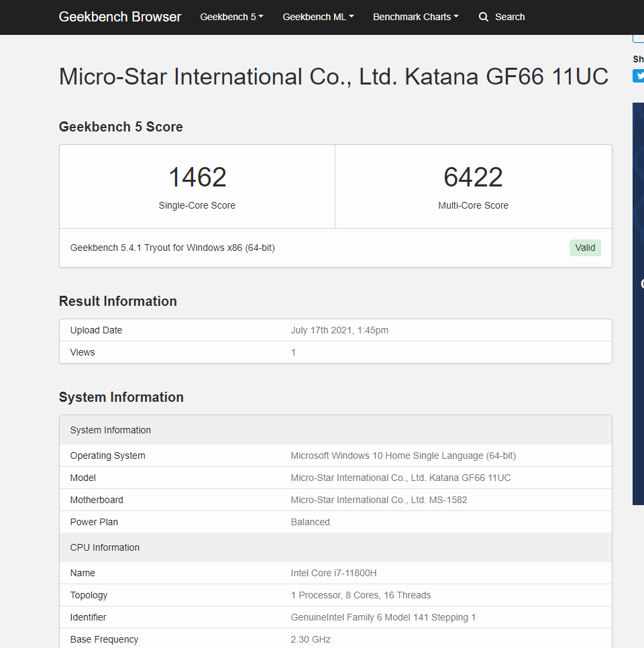Click the Windows 10 Home Single Language value
Screen dimensions: 644x648
point(403,456)
